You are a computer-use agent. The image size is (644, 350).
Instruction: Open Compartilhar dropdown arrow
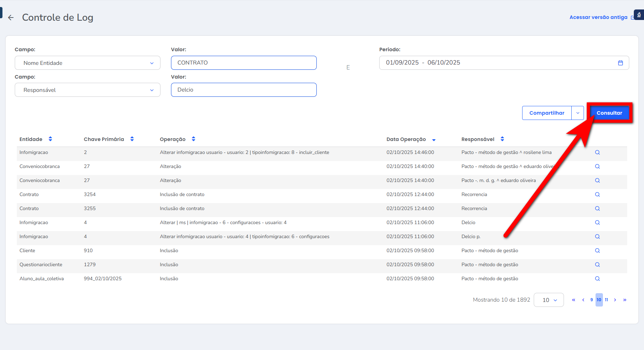(578, 113)
